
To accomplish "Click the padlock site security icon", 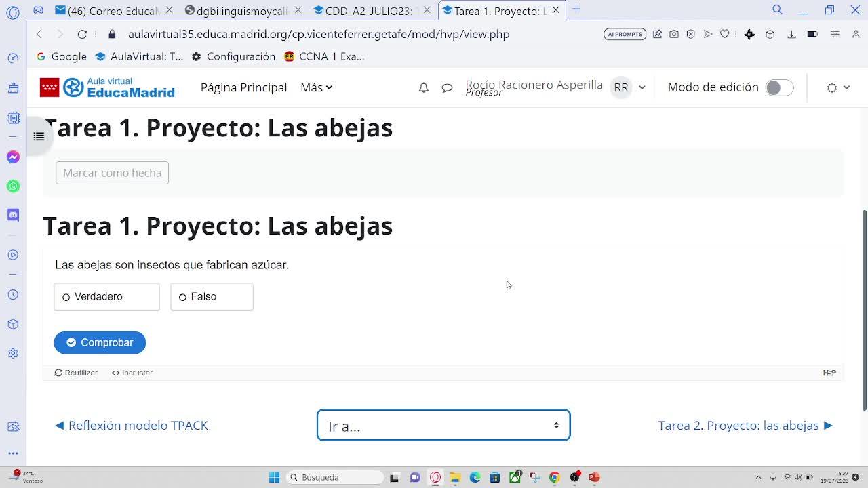I will [113, 34].
